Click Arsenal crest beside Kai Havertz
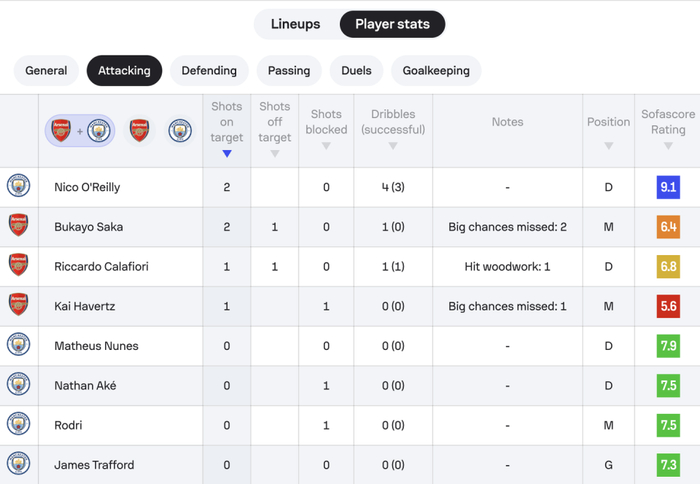The width and height of the screenshot is (700, 484). 18,305
